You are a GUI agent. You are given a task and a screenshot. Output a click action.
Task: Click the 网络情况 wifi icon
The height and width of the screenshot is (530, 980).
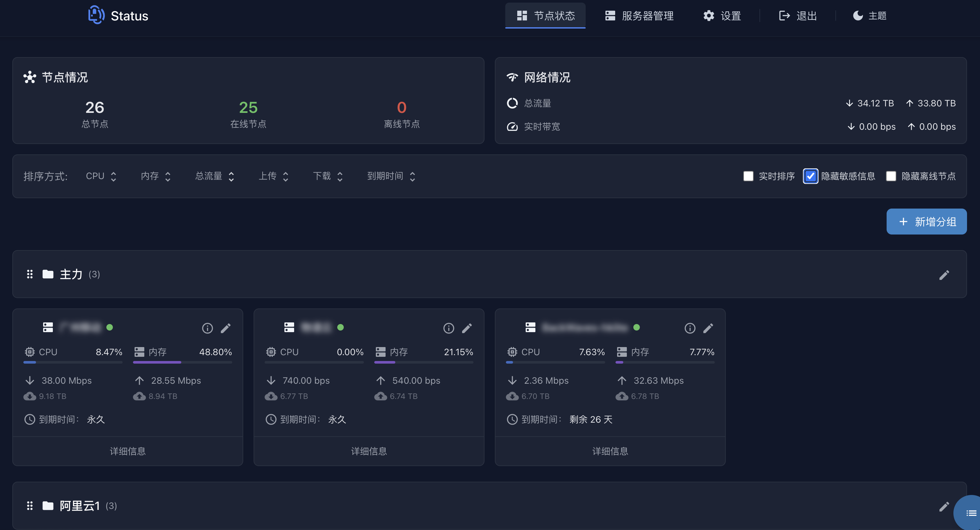point(512,77)
